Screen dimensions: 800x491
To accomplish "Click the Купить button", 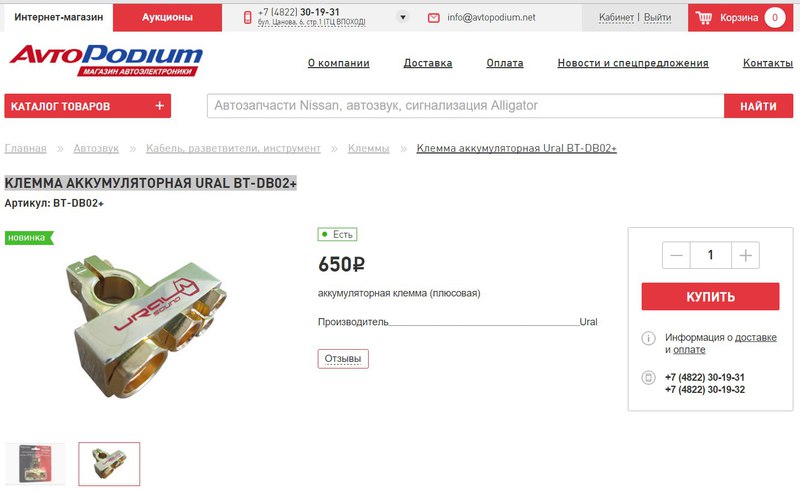I will point(710,297).
